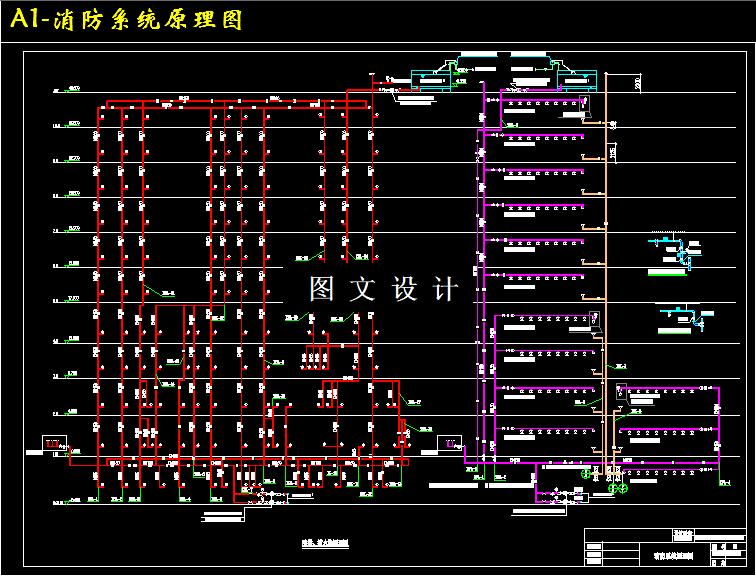Click the yellow title A1-消防系统原理图
The height and width of the screenshot is (576, 756).
[126, 20]
